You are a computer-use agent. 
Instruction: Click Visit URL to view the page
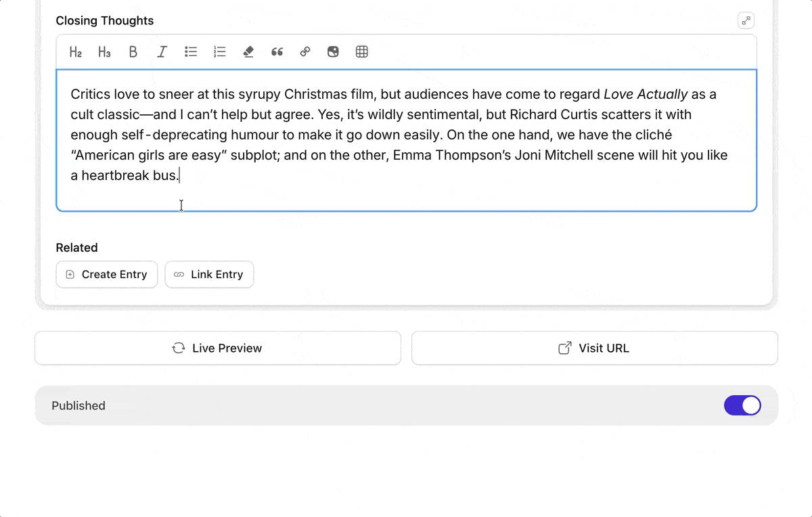[x=594, y=348]
